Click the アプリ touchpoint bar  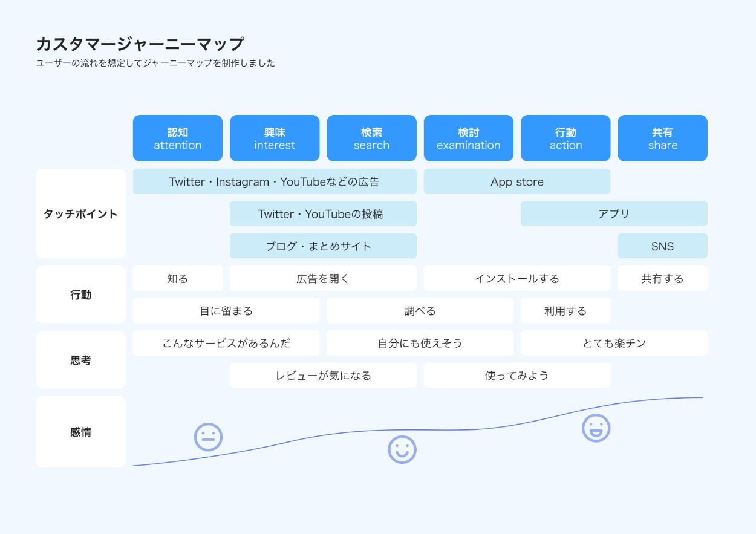pyautogui.click(x=614, y=214)
